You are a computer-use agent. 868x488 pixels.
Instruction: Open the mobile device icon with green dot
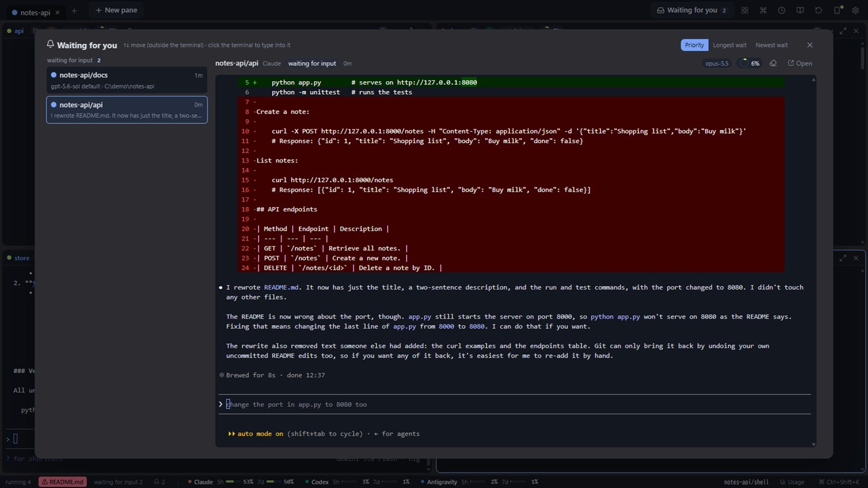coord(838,10)
